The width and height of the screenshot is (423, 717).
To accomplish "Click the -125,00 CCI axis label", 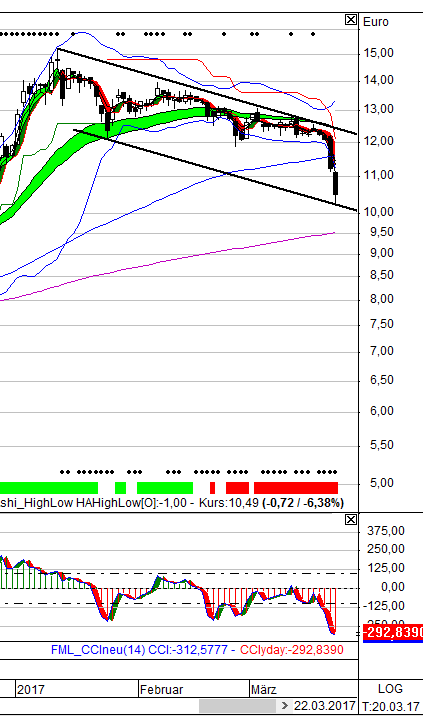I will (386, 606).
